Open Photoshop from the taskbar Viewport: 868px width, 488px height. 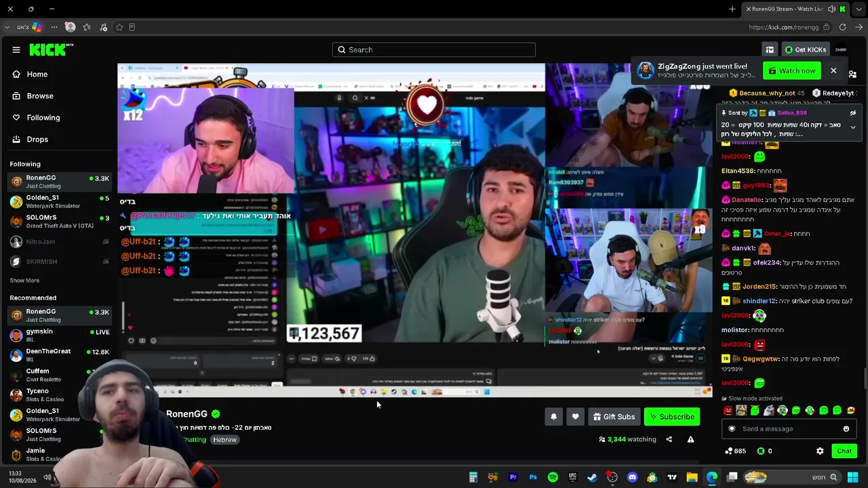pyautogui.click(x=533, y=477)
